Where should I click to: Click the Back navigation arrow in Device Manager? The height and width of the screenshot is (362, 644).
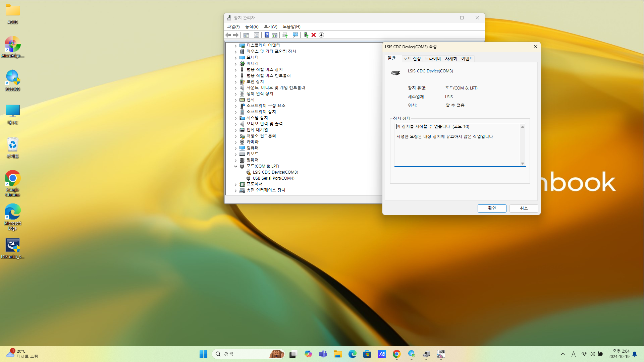[228, 35]
